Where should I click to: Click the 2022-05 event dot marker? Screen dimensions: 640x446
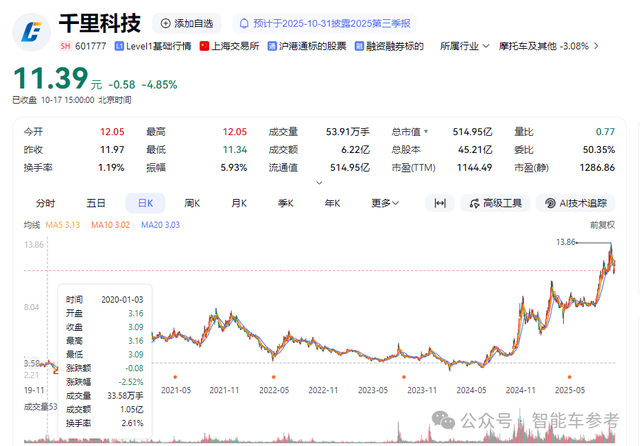point(272,377)
